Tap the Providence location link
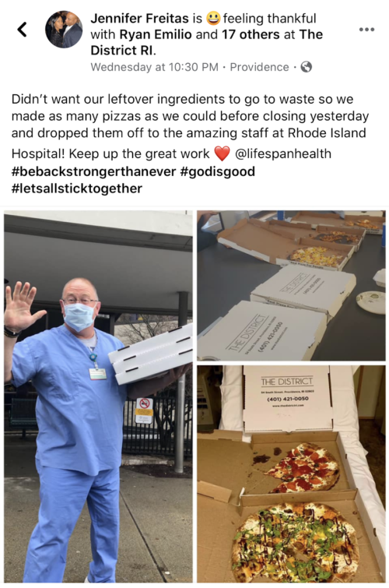The image size is (389, 588). [259, 67]
